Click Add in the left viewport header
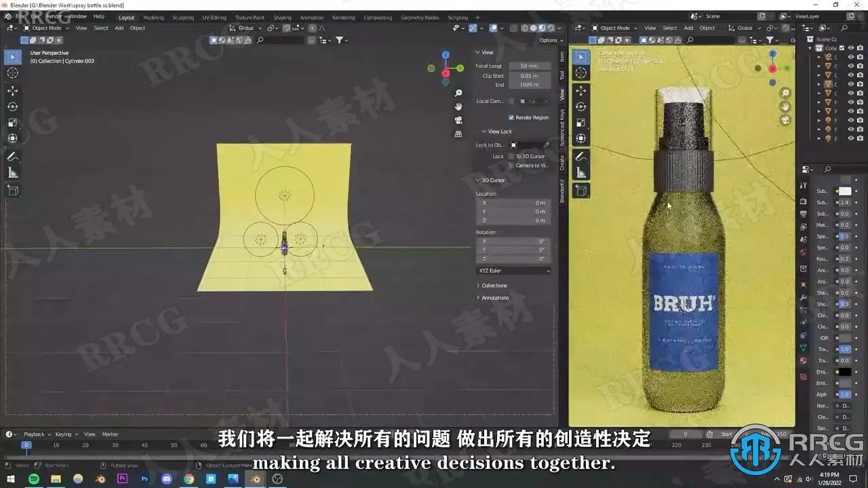 119,28
